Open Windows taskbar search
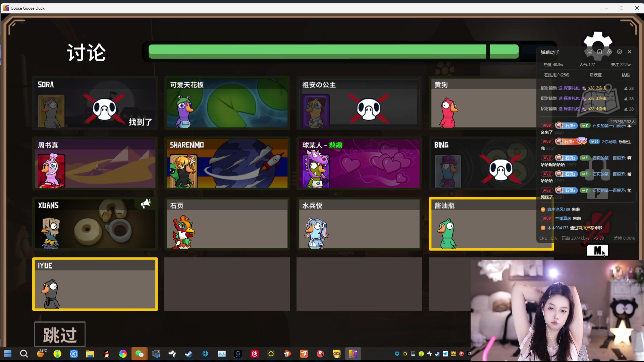 click(24, 354)
